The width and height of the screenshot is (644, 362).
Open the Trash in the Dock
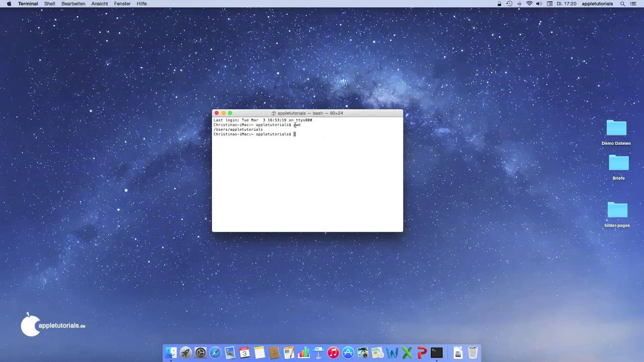click(x=473, y=353)
